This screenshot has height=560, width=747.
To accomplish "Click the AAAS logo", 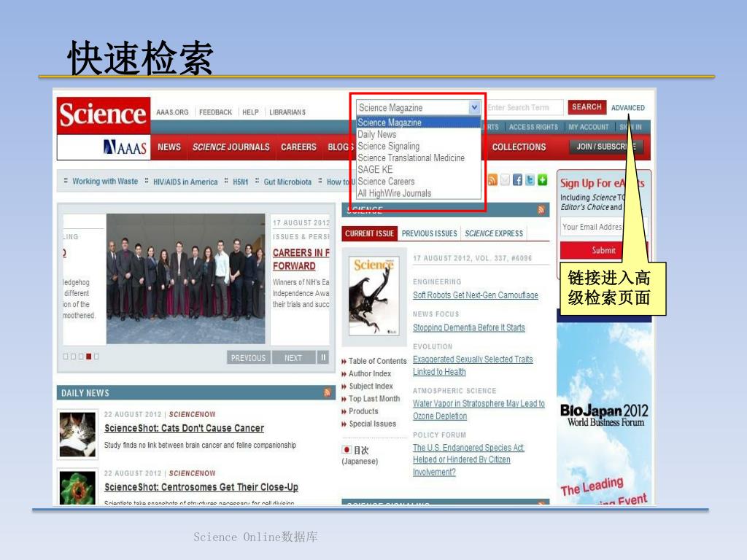I will pyautogui.click(x=125, y=147).
